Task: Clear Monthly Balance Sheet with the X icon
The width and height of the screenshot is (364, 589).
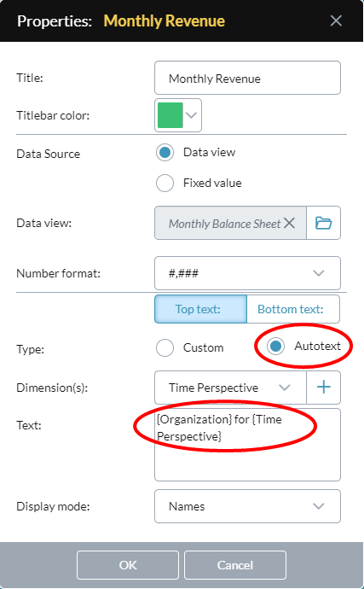Action: click(x=289, y=223)
